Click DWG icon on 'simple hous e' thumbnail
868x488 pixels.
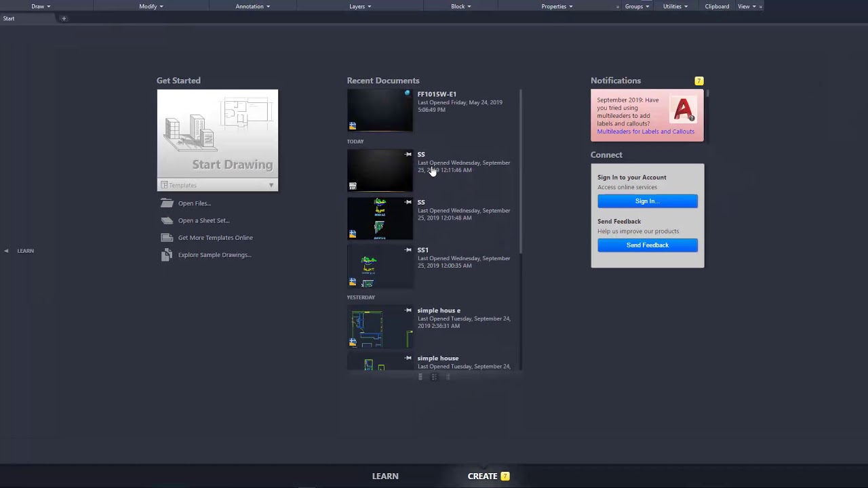[353, 342]
